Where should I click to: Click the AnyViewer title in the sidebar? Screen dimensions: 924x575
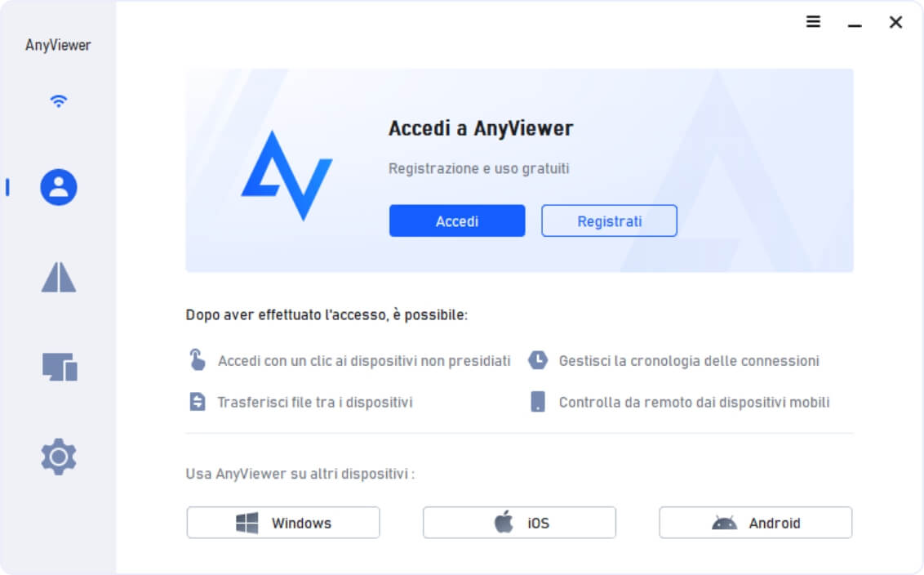coord(58,46)
